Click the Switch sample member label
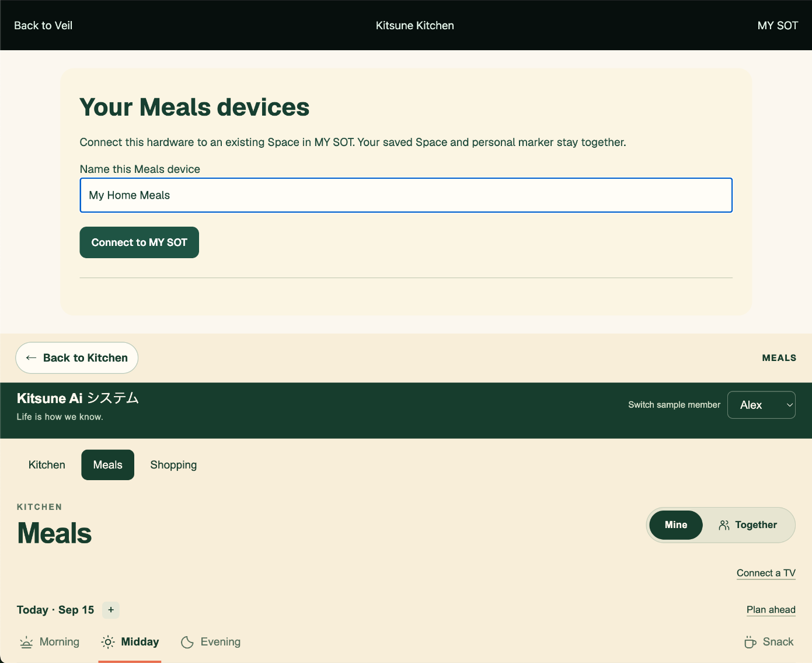The height and width of the screenshot is (663, 812). point(674,405)
